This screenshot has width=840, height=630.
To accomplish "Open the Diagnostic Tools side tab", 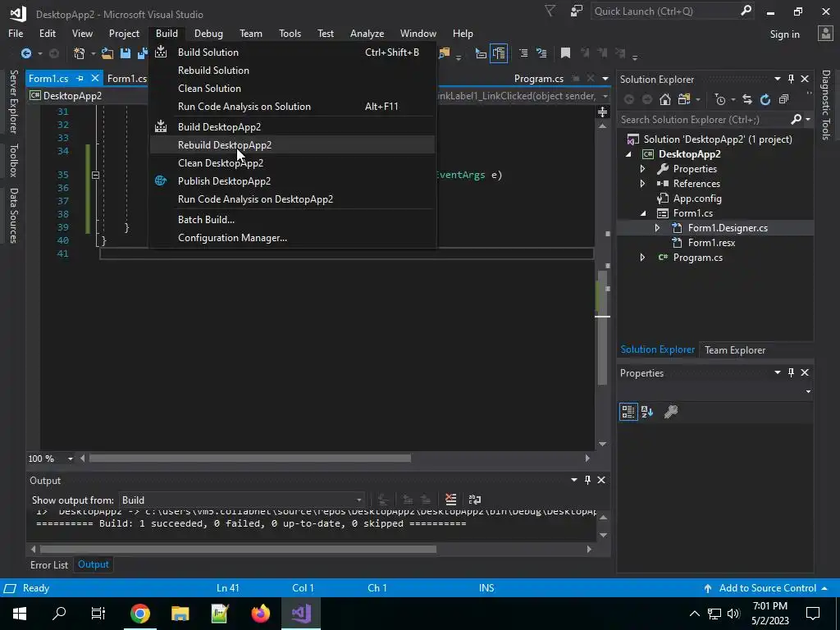I will (x=825, y=105).
